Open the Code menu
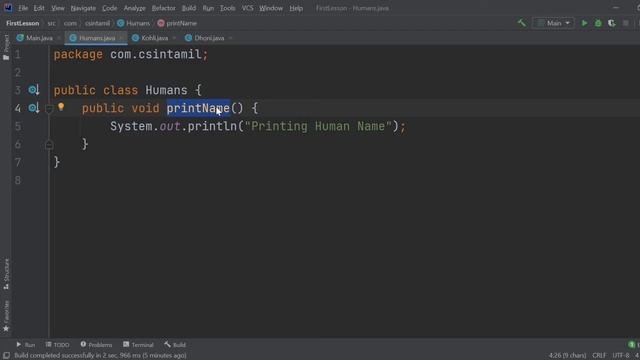The height and width of the screenshot is (360, 640). (109, 8)
